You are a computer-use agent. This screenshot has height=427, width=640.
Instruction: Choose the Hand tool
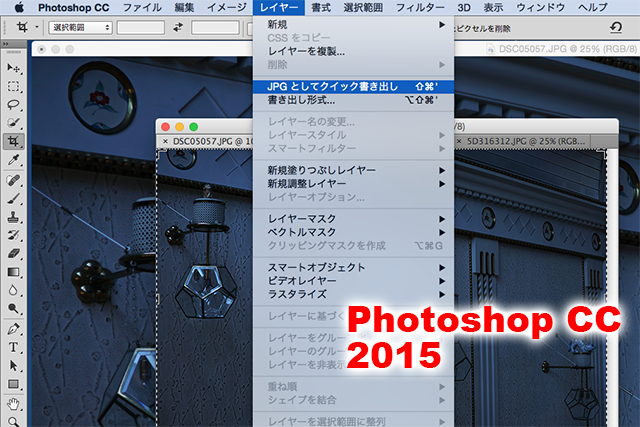click(x=14, y=403)
